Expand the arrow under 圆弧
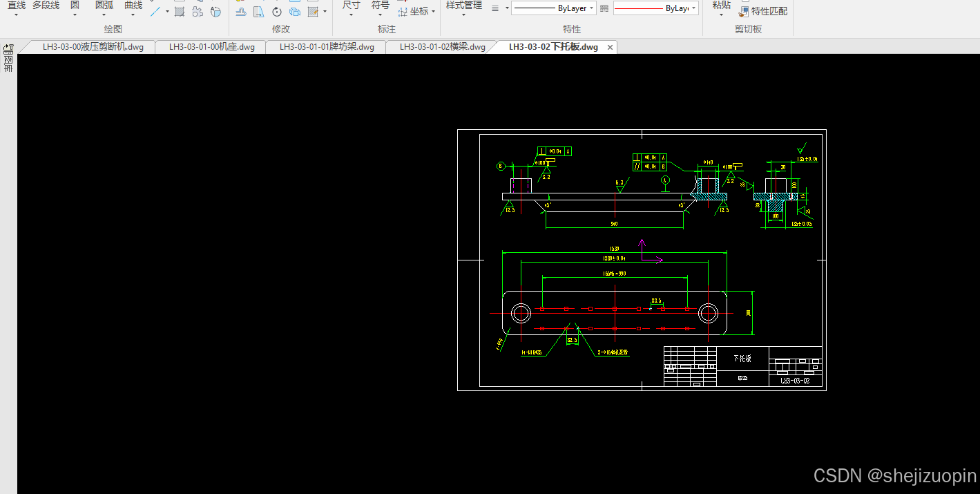Screen dimensions: 980x494 104,15
